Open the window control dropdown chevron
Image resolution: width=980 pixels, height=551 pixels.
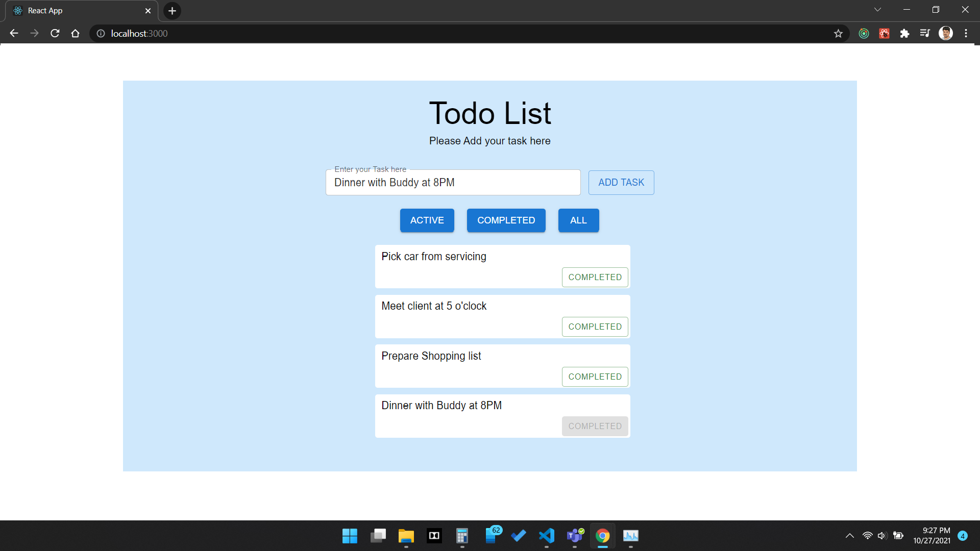click(877, 9)
